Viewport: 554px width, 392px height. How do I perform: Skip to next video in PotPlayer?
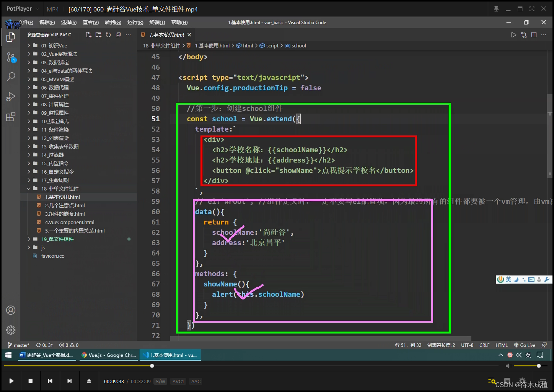pos(69,381)
